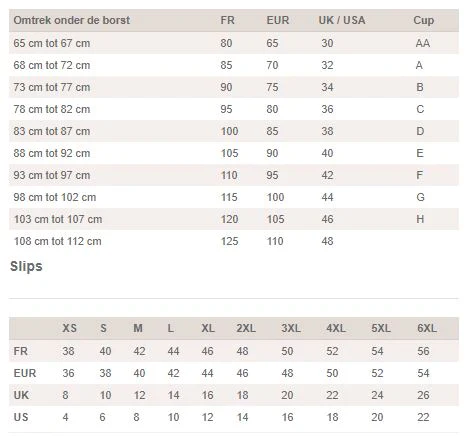Select the 3XL size header

click(x=291, y=328)
